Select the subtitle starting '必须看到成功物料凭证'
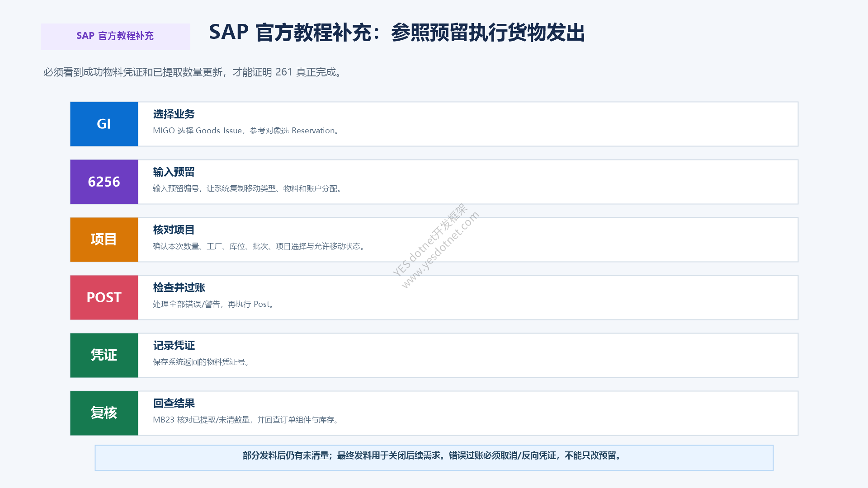Screen dimensions: 868x488 [x=193, y=72]
